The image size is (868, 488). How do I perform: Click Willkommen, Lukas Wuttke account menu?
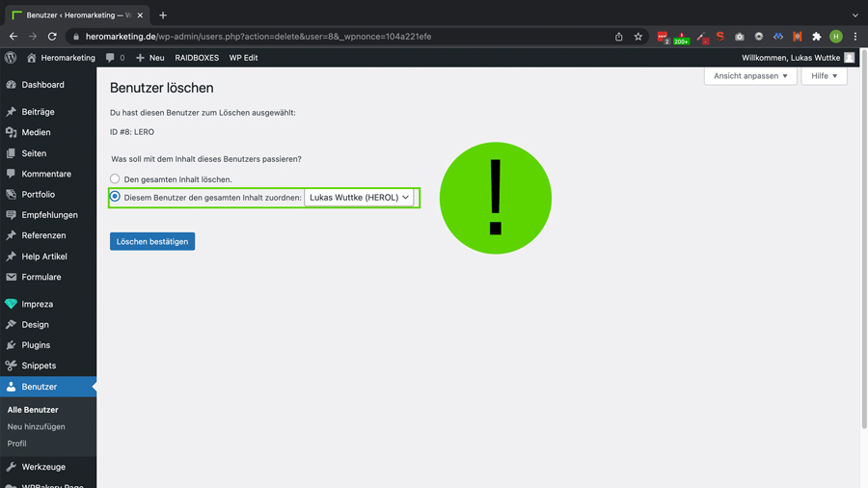pyautogui.click(x=799, y=58)
